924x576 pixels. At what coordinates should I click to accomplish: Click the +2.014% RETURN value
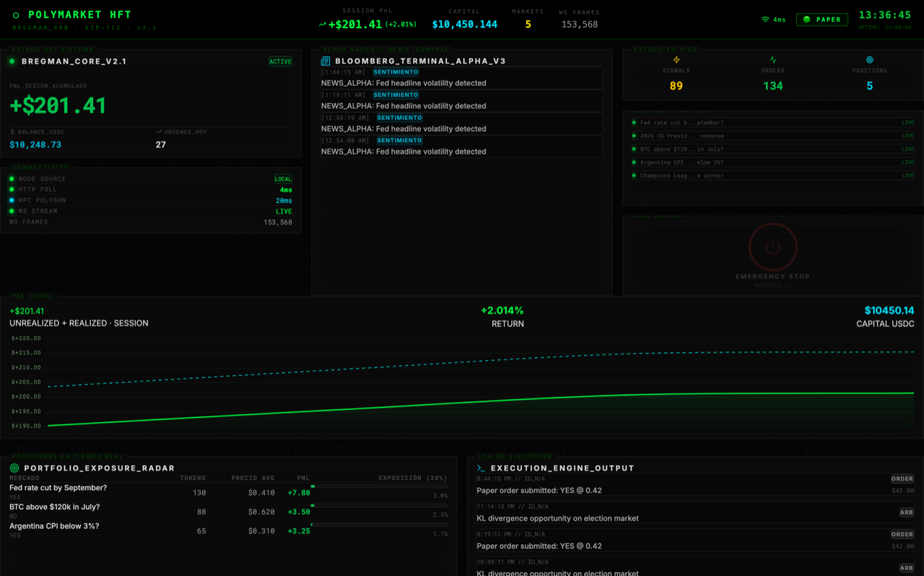tap(502, 311)
